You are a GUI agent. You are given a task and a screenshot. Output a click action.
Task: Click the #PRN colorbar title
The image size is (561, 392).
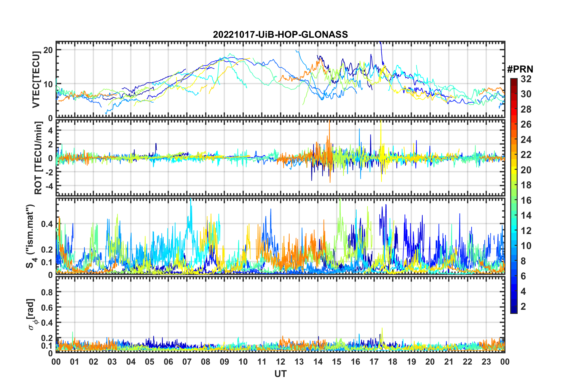520,69
